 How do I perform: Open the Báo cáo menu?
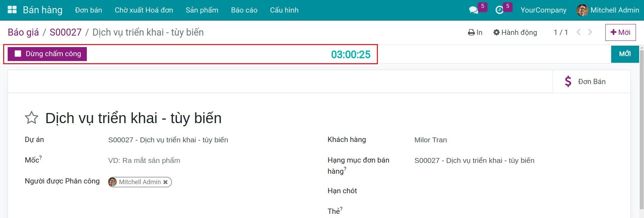point(244,10)
